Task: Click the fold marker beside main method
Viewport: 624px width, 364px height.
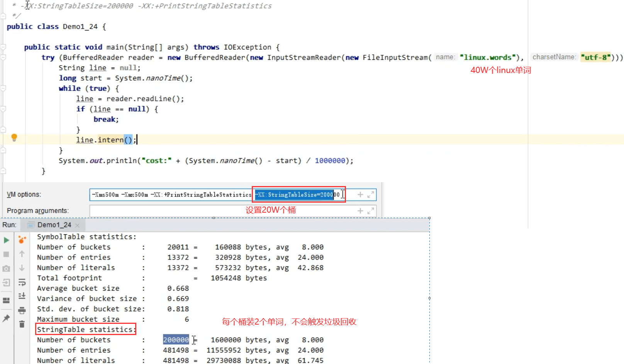Action: coord(3,47)
